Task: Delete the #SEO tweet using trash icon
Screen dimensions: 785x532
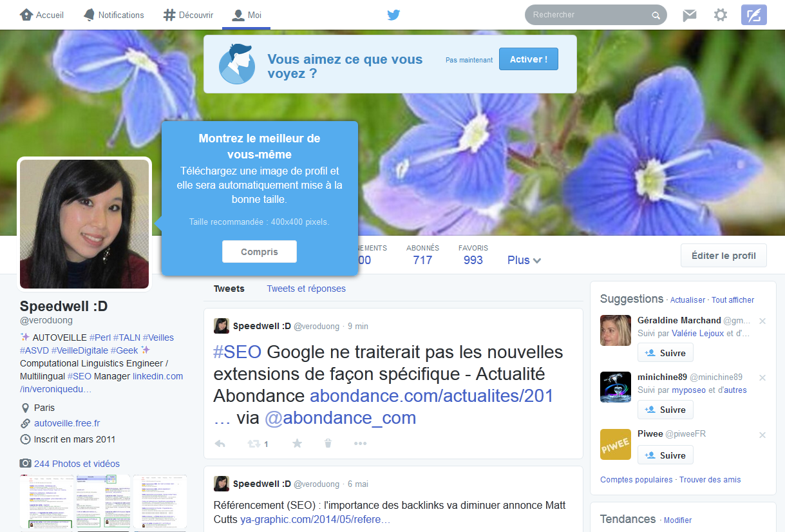Action: tap(328, 443)
